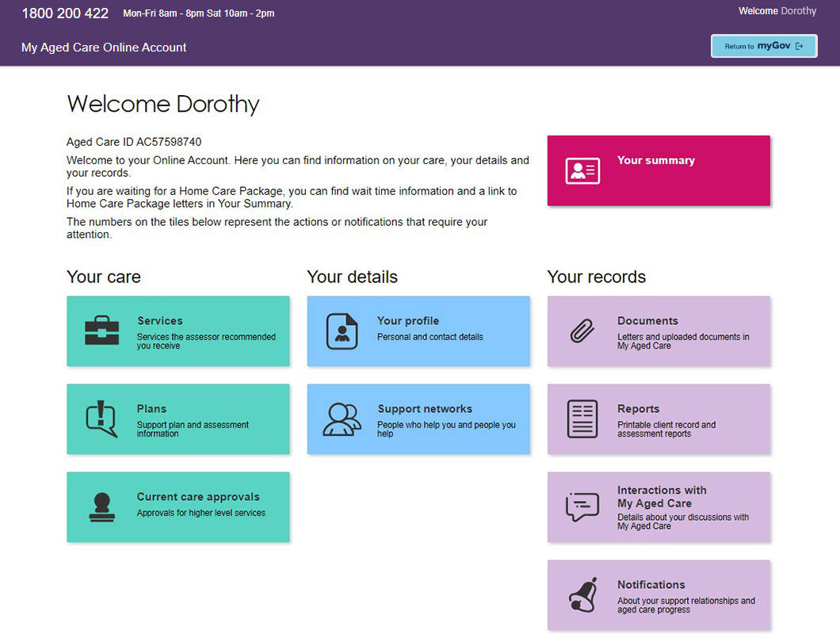Click 'Approvals for higher level services' text

(x=201, y=513)
